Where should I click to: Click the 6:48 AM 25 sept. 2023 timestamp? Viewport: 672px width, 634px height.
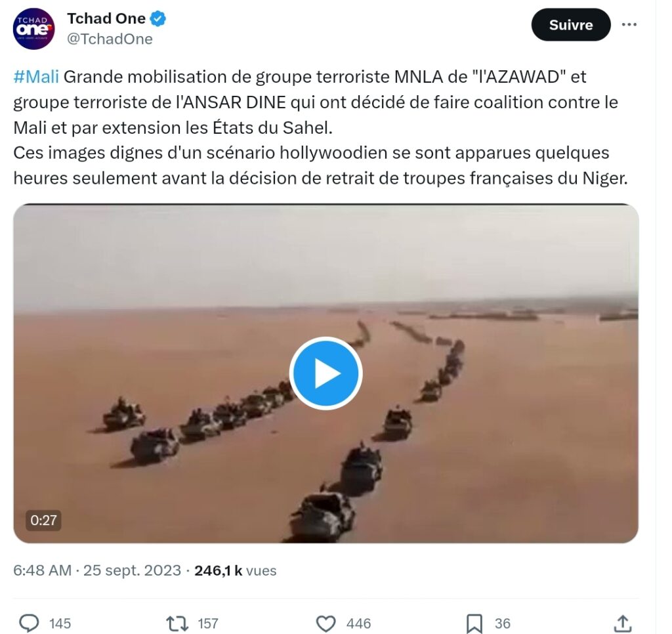point(97,570)
